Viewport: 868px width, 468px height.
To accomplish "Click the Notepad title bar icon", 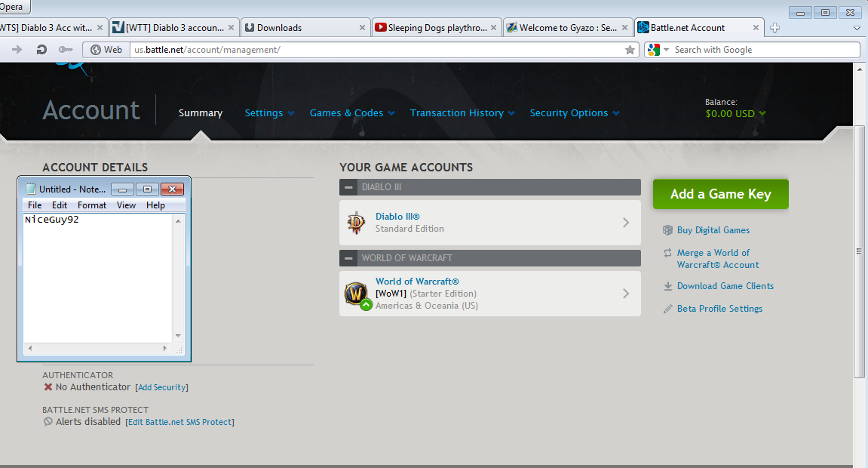I will pyautogui.click(x=31, y=189).
